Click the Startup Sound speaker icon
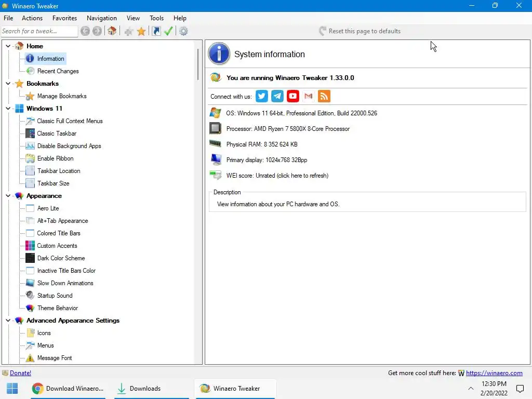Image resolution: width=532 pixels, height=399 pixels. tap(30, 296)
